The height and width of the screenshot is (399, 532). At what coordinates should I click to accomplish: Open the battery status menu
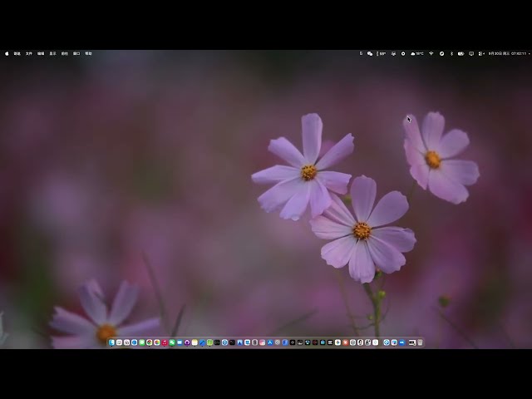click(x=461, y=53)
